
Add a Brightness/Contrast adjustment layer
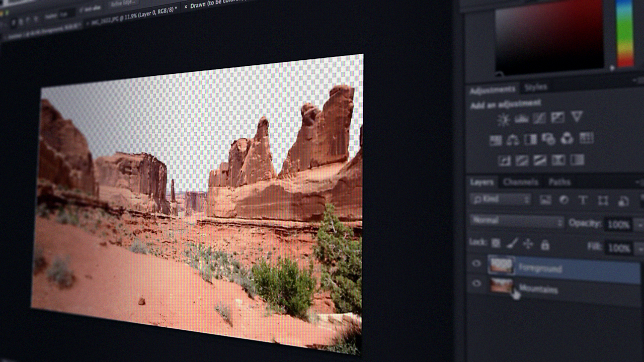504,118
